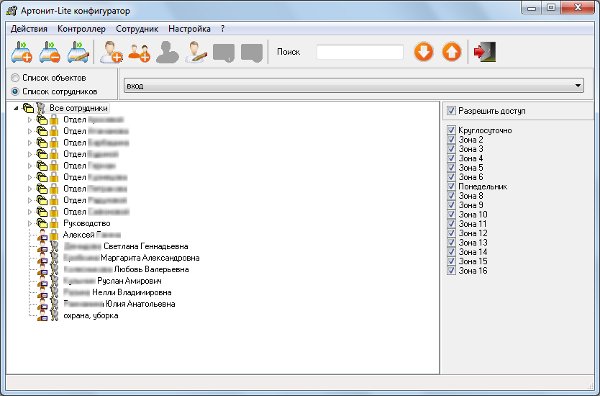
Task: Select the Список сотрудников radio button
Action: tap(15, 91)
